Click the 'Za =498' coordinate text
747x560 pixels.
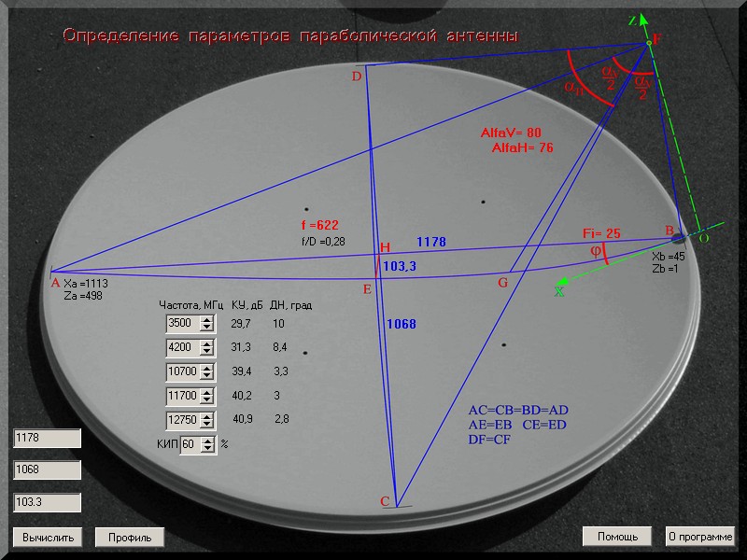[83, 296]
